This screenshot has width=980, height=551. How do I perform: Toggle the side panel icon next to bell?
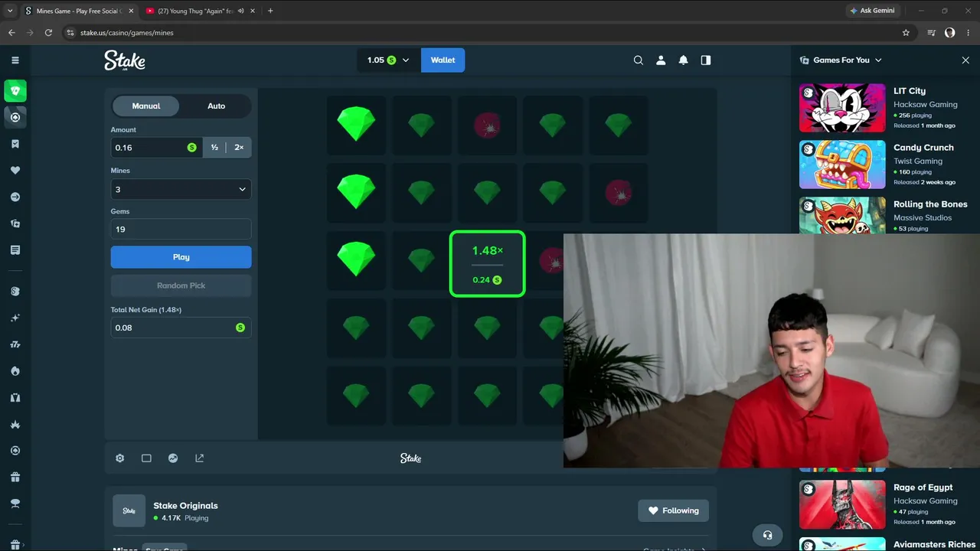coord(706,60)
